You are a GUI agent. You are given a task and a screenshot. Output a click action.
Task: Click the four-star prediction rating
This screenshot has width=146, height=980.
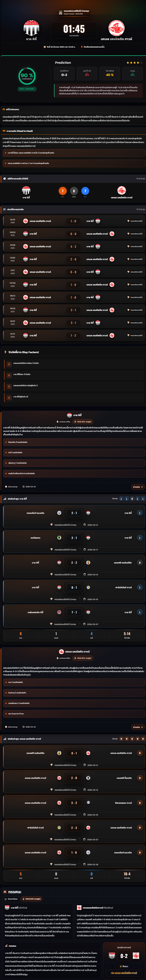[x=135, y=63]
